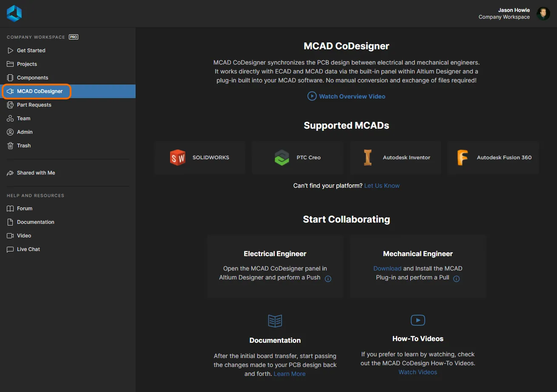Screen dimensions: 557x392
Task: Click the Electrical Engineer card heading
Action: [x=275, y=254]
